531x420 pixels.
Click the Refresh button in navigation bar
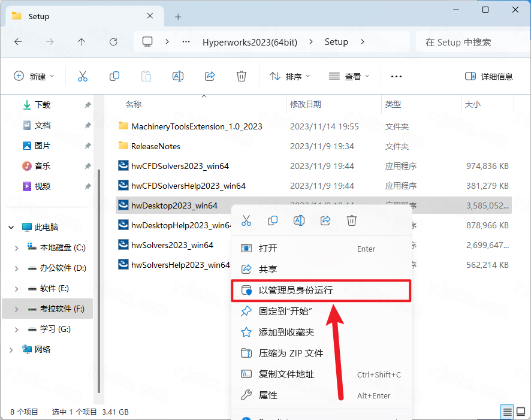pyautogui.click(x=113, y=42)
